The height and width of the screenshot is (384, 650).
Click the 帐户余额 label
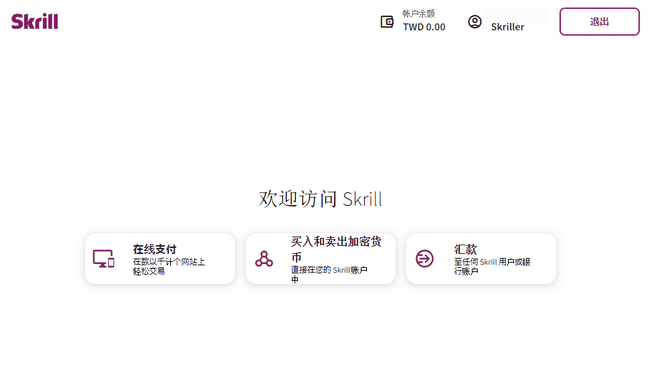pyautogui.click(x=419, y=14)
